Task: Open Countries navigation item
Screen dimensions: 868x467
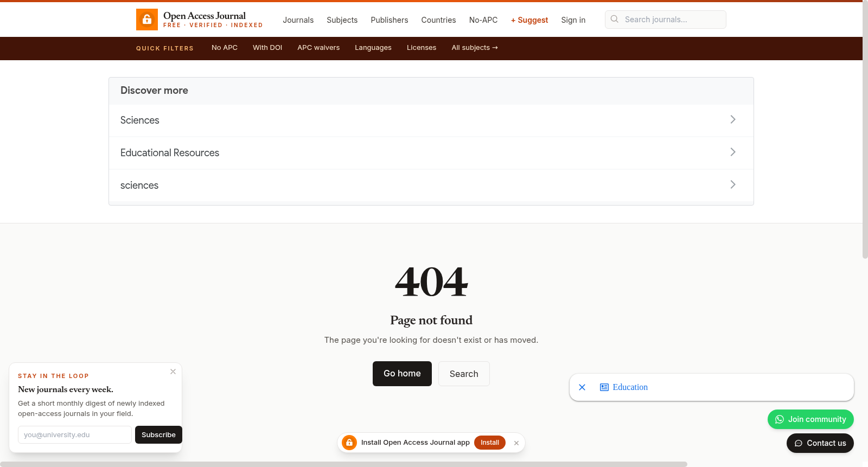Action: 438,20
